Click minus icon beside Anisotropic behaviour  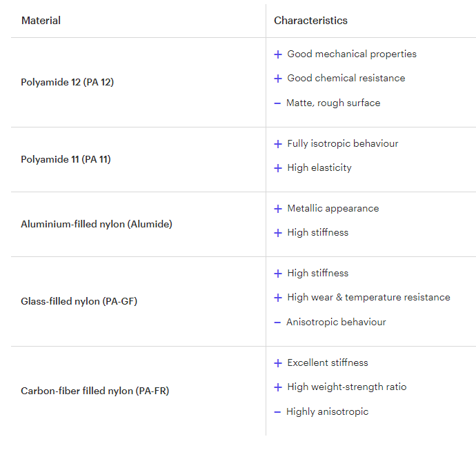point(277,323)
